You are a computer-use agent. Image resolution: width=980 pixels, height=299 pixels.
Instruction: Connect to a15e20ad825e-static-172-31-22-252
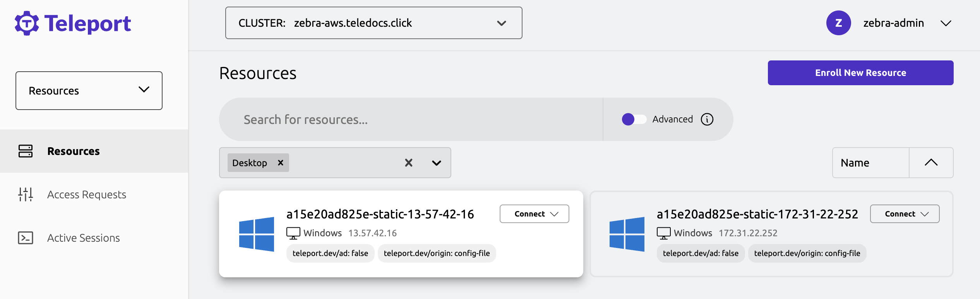(x=905, y=213)
